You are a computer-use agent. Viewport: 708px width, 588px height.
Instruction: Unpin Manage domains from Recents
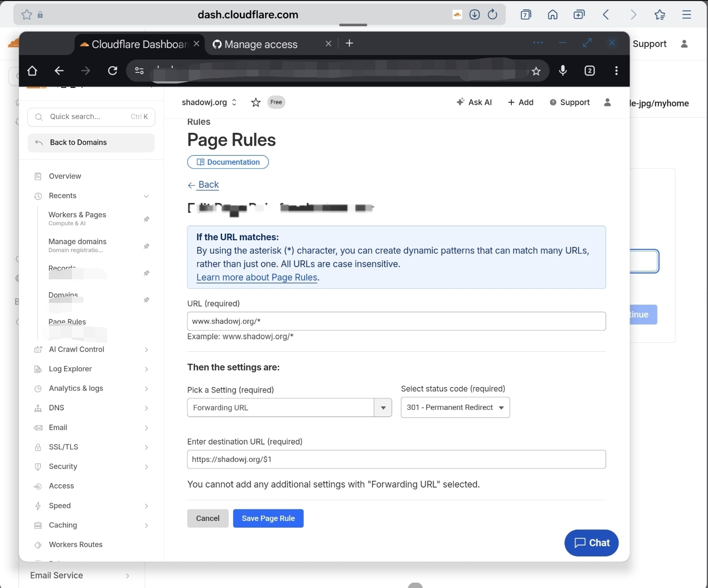[x=147, y=246]
